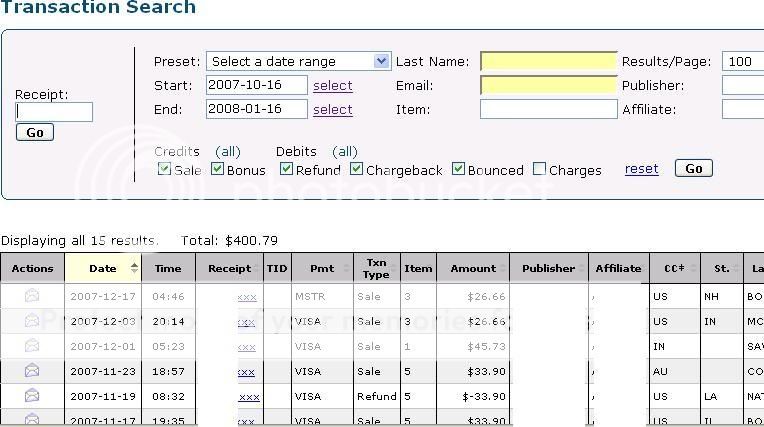Sort by the St. column header
This screenshot has height=427, width=764.
pyautogui.click(x=722, y=268)
